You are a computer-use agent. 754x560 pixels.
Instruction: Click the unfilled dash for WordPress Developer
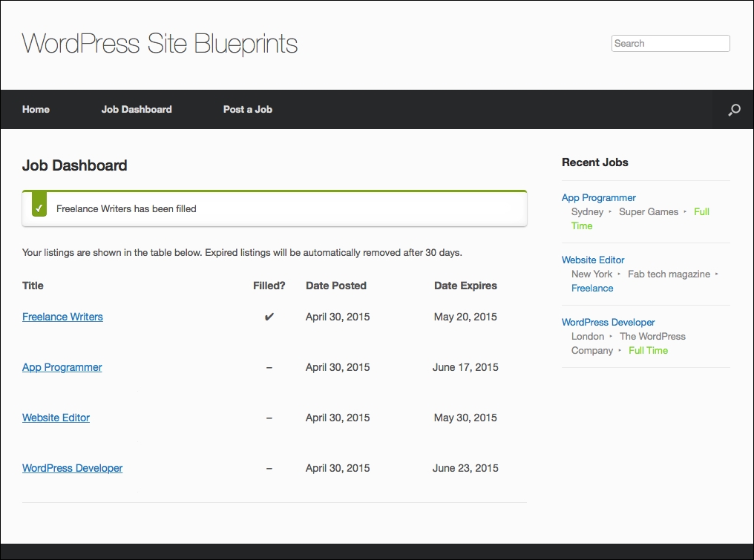point(269,469)
